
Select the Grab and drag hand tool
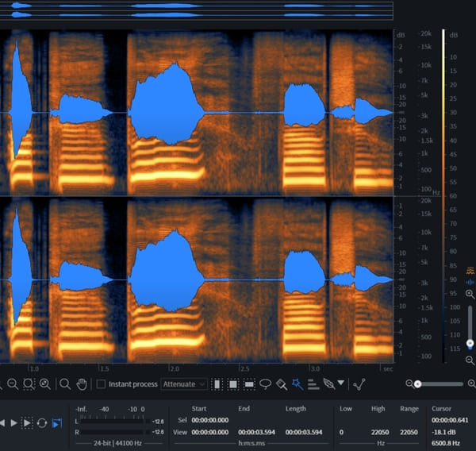82,384
